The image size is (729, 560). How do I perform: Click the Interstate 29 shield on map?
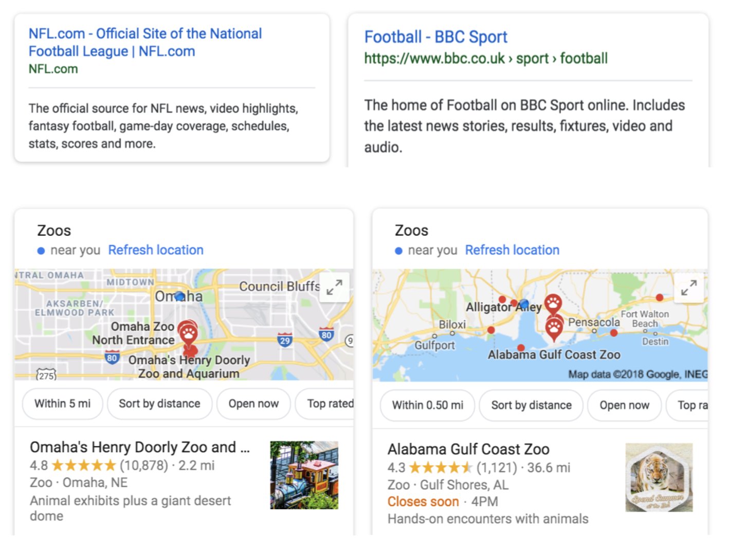285,340
